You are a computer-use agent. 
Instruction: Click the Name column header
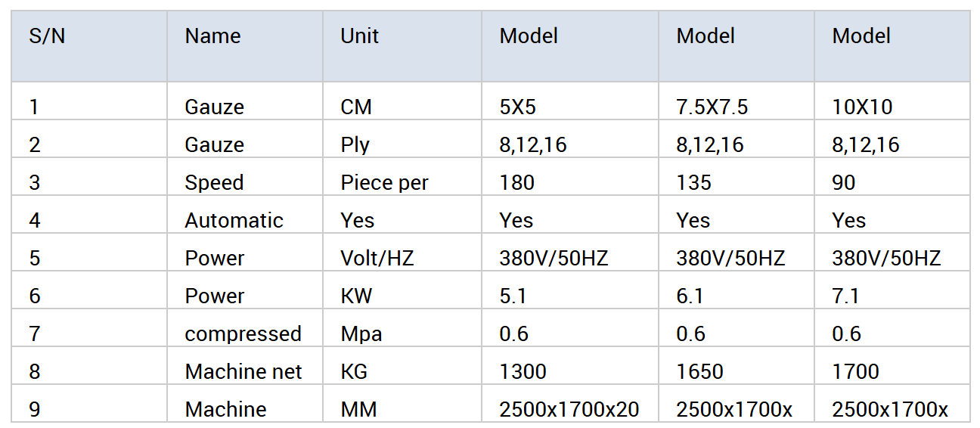pyautogui.click(x=212, y=36)
